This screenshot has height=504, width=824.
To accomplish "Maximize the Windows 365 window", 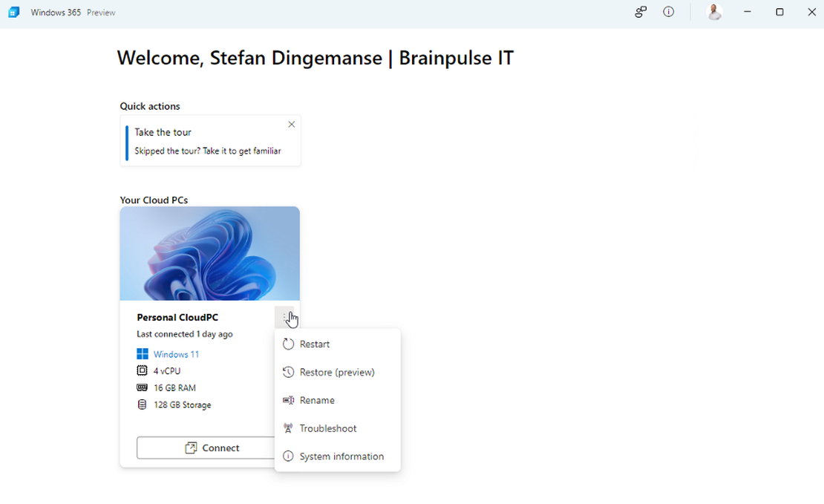I will pos(779,12).
